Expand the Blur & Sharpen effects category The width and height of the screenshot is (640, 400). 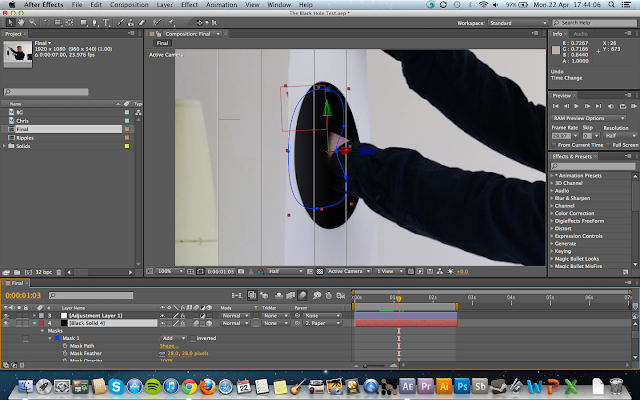click(x=552, y=198)
